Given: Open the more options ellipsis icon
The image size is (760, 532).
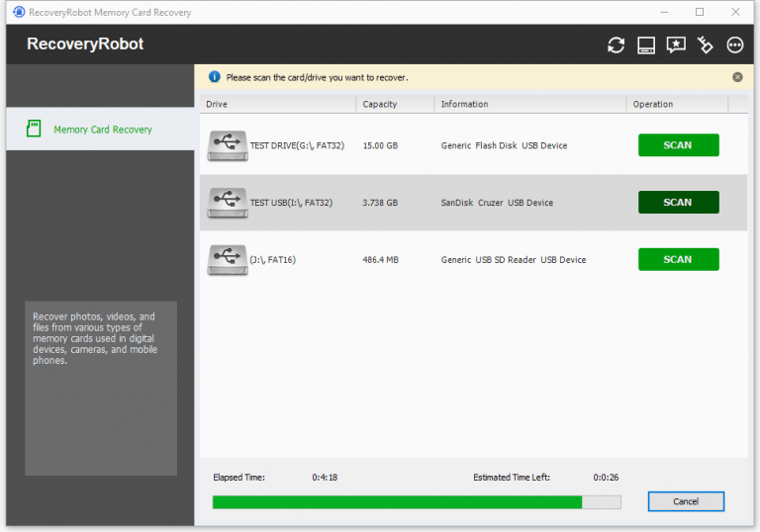Looking at the screenshot, I should 735,45.
